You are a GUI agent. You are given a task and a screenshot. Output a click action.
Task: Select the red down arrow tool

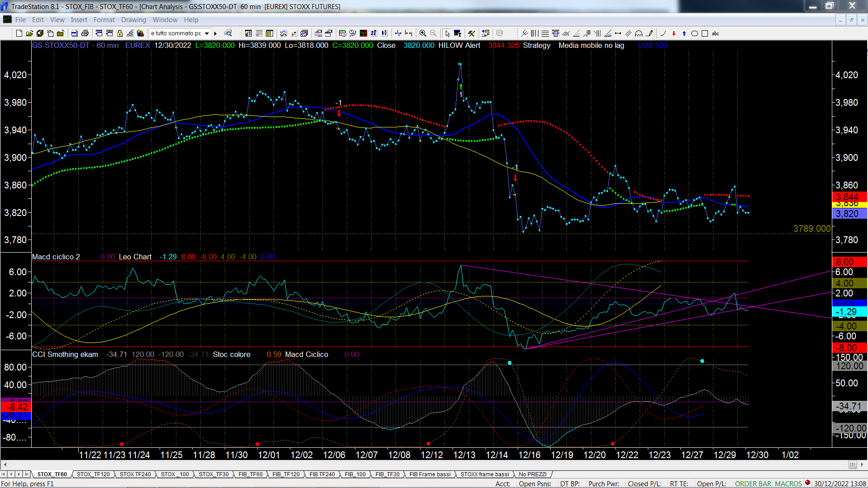click(x=674, y=33)
